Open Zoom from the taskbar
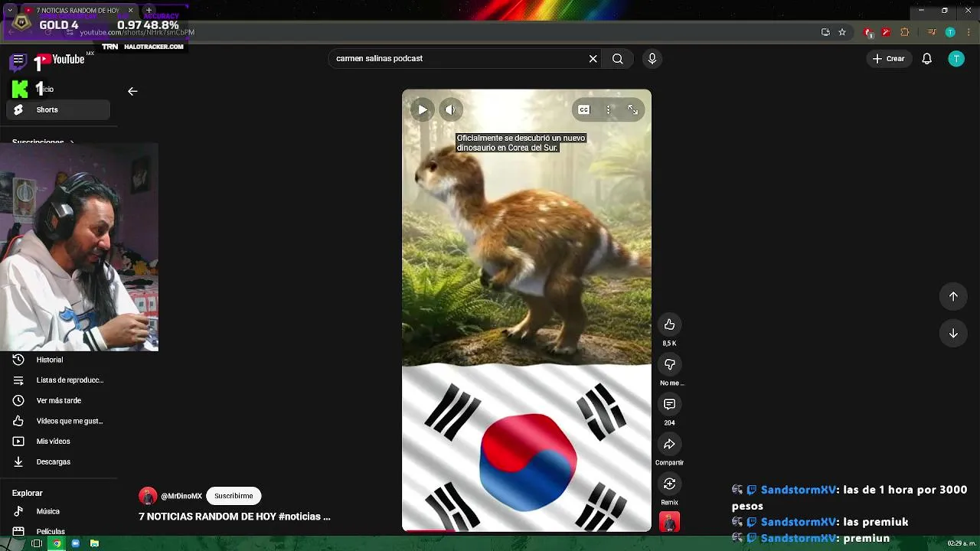 point(75,543)
